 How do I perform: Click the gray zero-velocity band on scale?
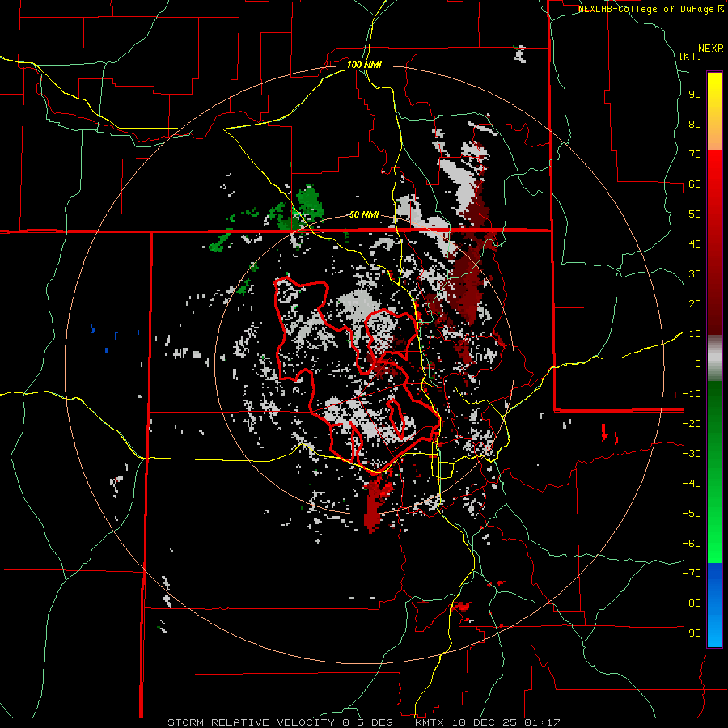[x=714, y=358]
